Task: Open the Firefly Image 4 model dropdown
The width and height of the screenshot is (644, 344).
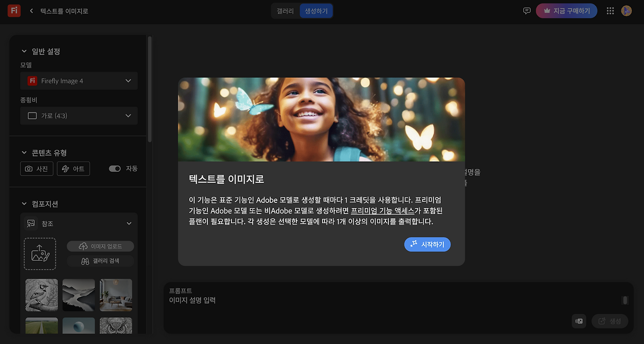Action: pos(78,81)
